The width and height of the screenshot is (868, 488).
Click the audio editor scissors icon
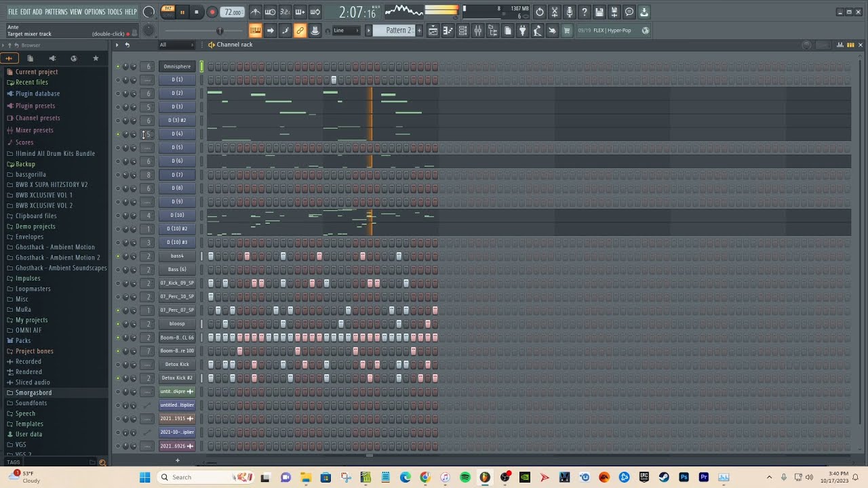click(x=554, y=12)
